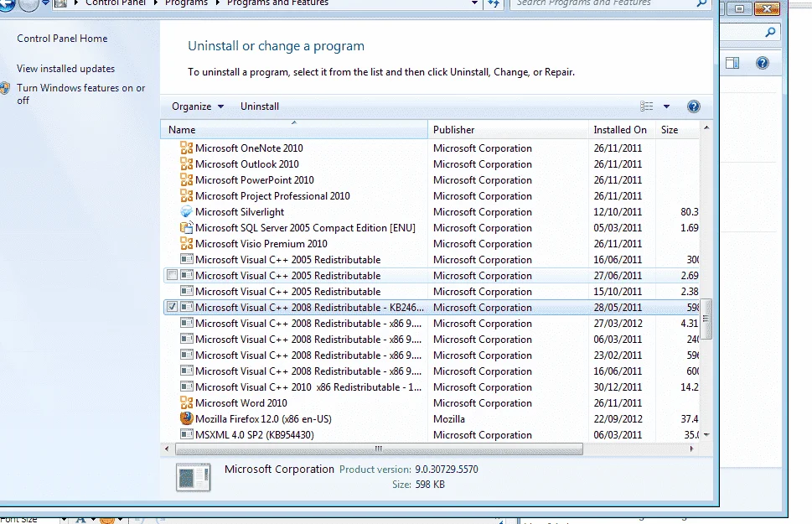The image size is (812, 524).
Task: Click the vertical scrollbar thumb of program list
Action: click(706, 319)
